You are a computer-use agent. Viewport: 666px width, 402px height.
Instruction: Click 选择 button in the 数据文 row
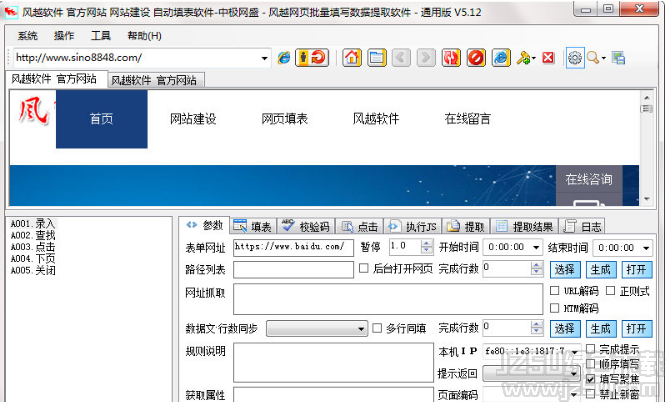point(564,328)
